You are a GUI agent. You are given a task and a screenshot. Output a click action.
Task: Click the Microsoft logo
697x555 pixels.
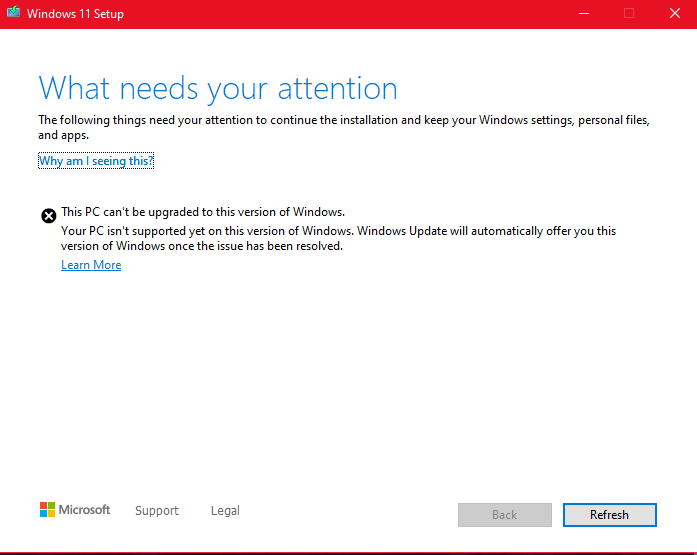click(x=75, y=510)
